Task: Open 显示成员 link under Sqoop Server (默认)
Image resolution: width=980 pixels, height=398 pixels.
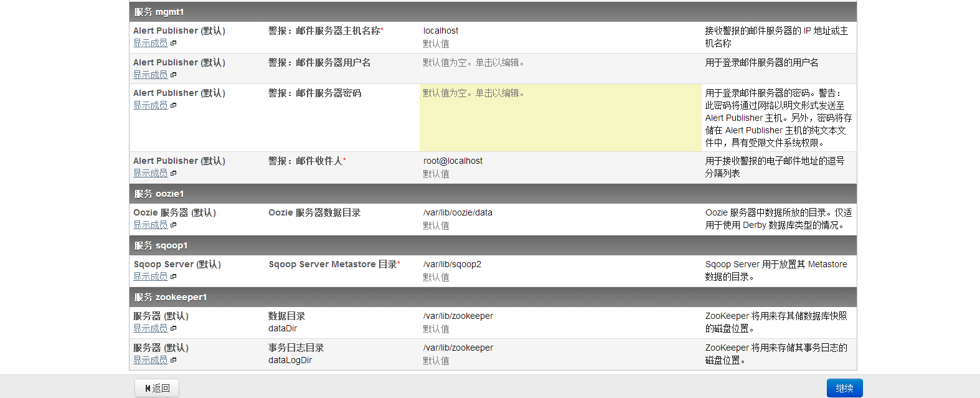Action: coord(150,277)
